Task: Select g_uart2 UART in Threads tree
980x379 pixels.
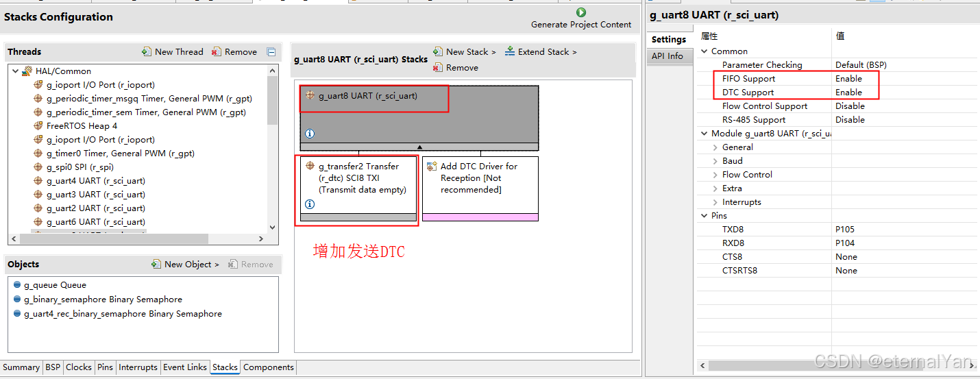Action: click(96, 208)
